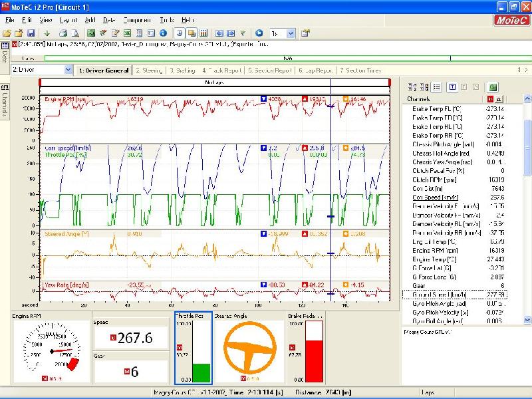Select the 'Gyro Pitch Velocity' channel row

[455, 312]
